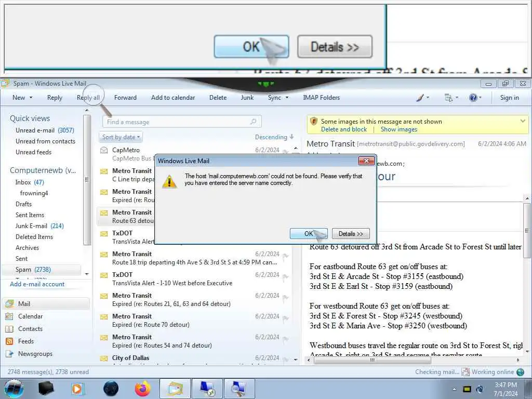This screenshot has width=532, height=399.
Task: Click Forward in the toolbar
Action: (125, 98)
